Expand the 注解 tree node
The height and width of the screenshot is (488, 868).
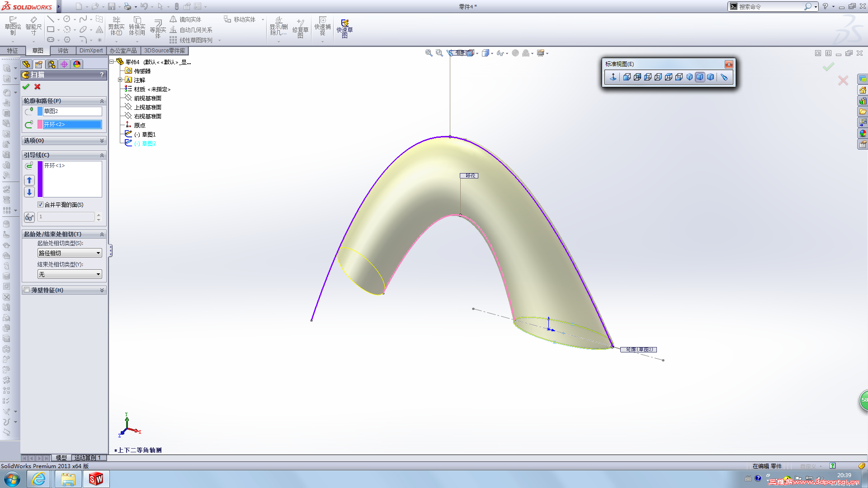120,80
